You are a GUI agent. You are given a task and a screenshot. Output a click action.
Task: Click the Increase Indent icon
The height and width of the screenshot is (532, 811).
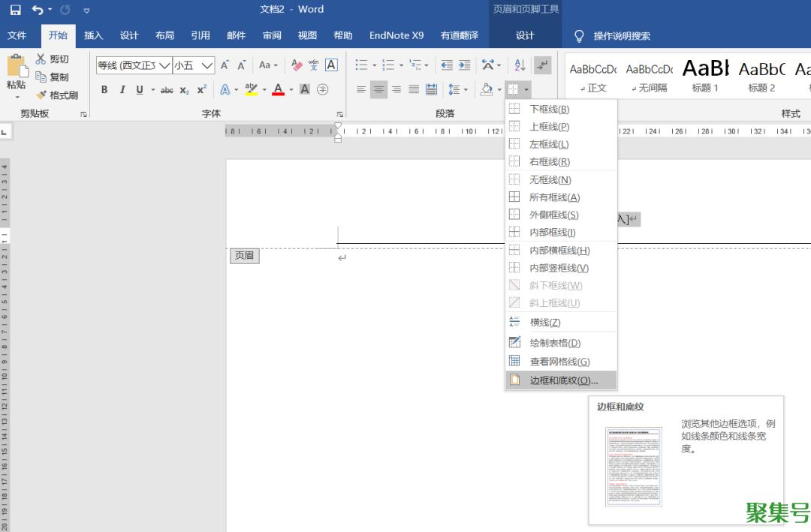464,65
